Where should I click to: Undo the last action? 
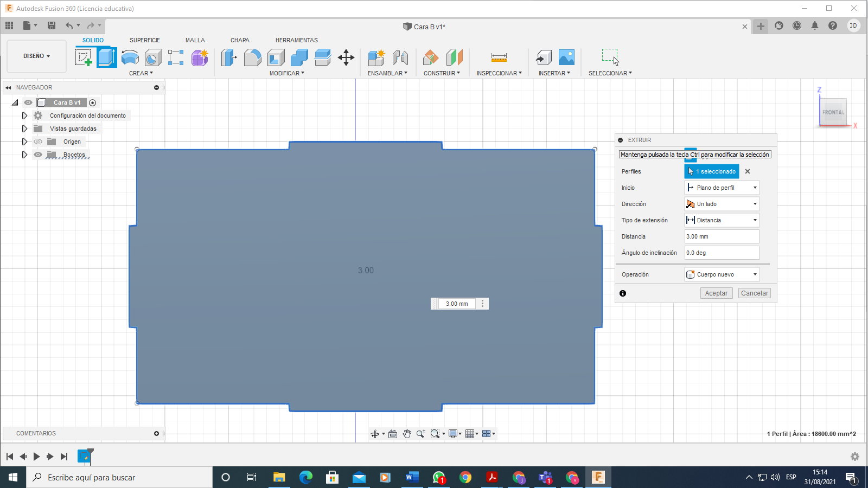click(69, 25)
